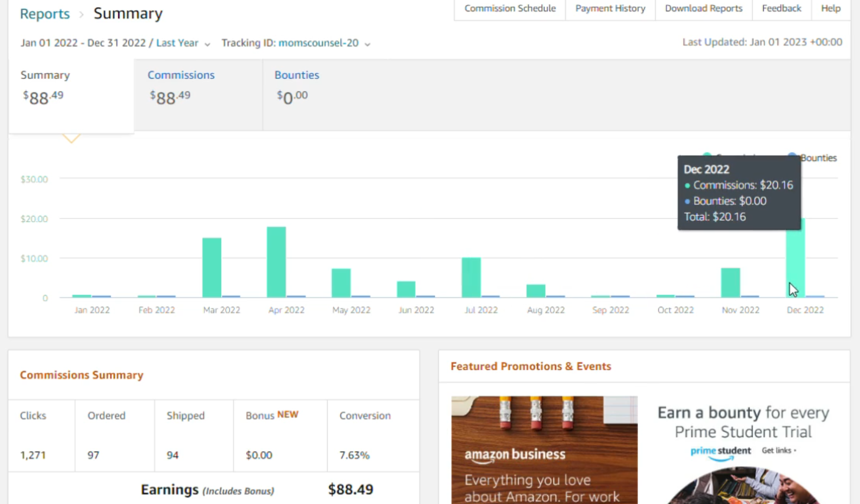Click the Bonus NEW column header
860x504 pixels.
coord(272,415)
